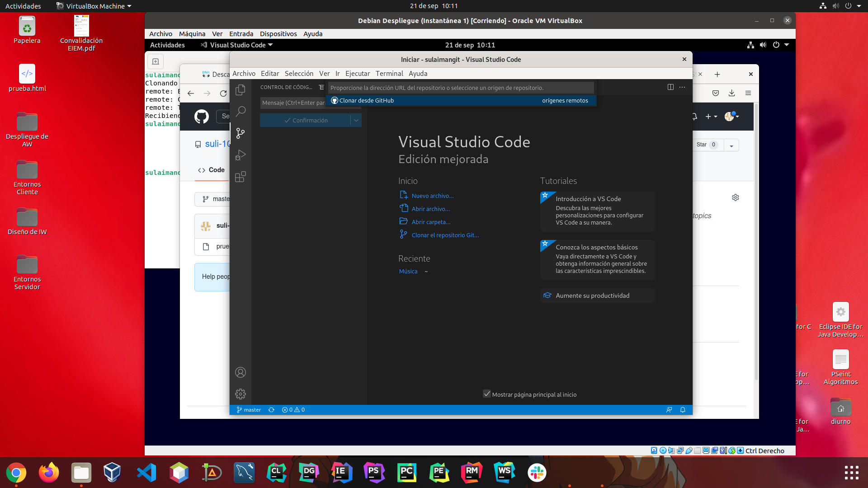
Task: Open the Run and Debug view
Action: pos(240,155)
